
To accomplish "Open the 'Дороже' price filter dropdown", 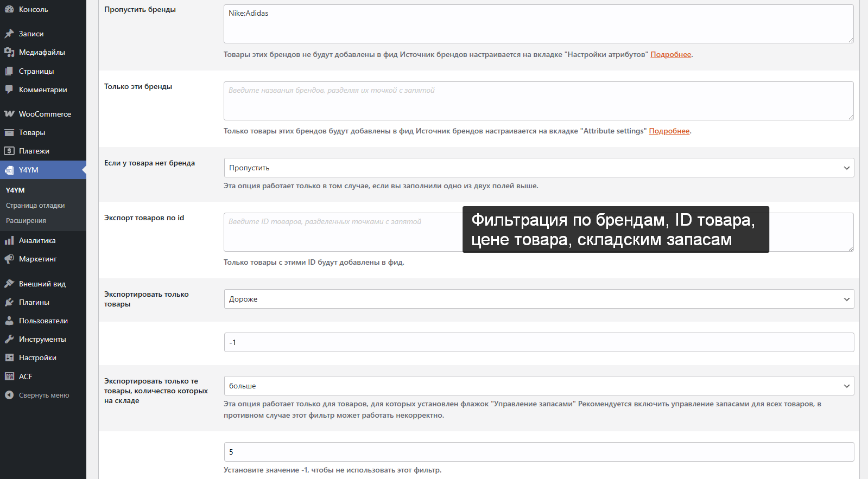I will [x=538, y=299].
